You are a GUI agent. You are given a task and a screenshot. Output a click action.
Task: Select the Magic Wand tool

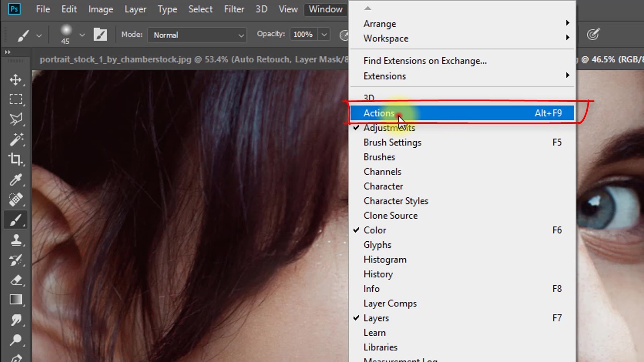pos(16,139)
